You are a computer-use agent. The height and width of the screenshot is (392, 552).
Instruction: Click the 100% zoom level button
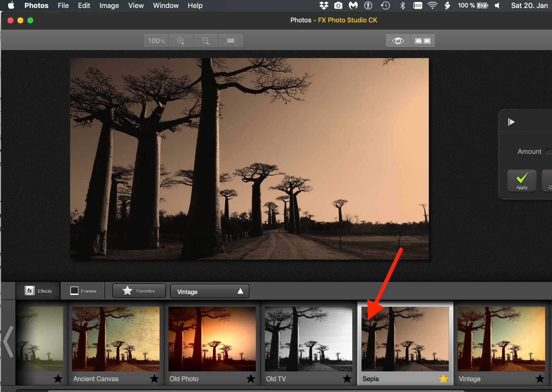point(156,40)
